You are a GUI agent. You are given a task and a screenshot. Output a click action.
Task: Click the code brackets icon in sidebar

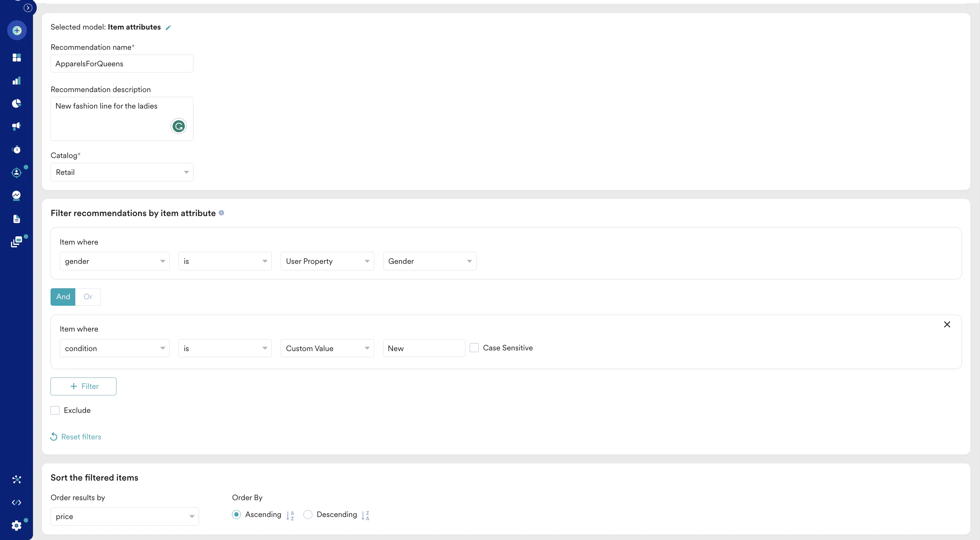pyautogui.click(x=16, y=503)
